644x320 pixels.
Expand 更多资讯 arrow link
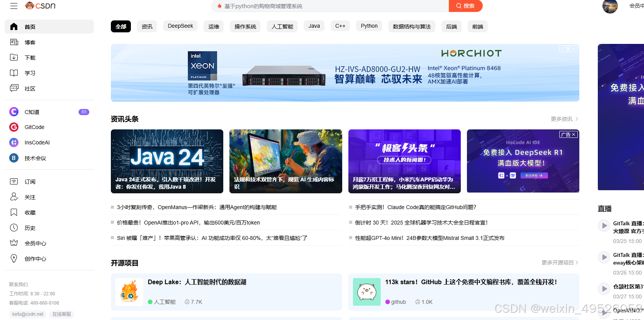coord(564,119)
